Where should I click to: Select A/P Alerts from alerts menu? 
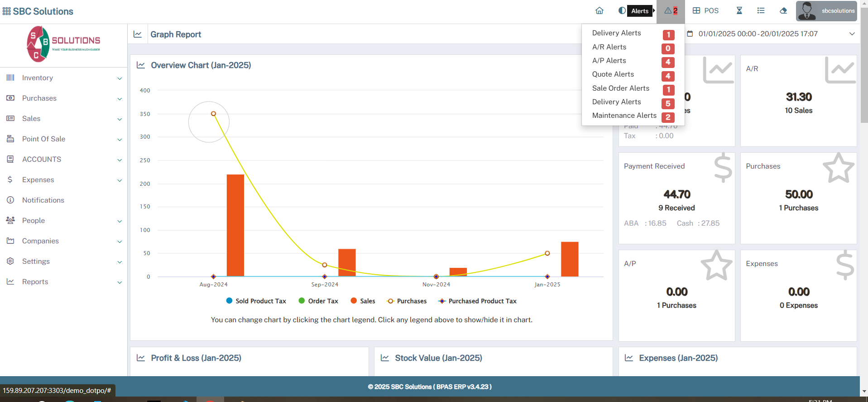click(609, 61)
